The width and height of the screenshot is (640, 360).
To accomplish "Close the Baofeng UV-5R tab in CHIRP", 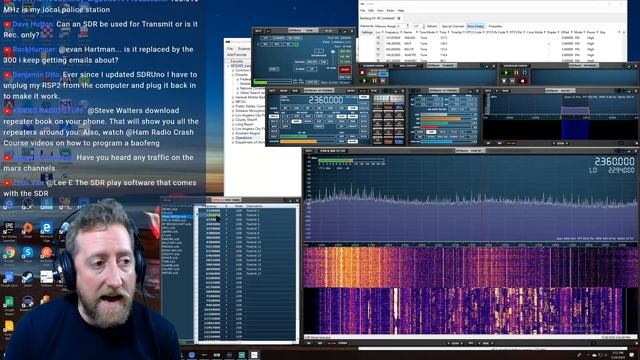I will click(399, 18).
